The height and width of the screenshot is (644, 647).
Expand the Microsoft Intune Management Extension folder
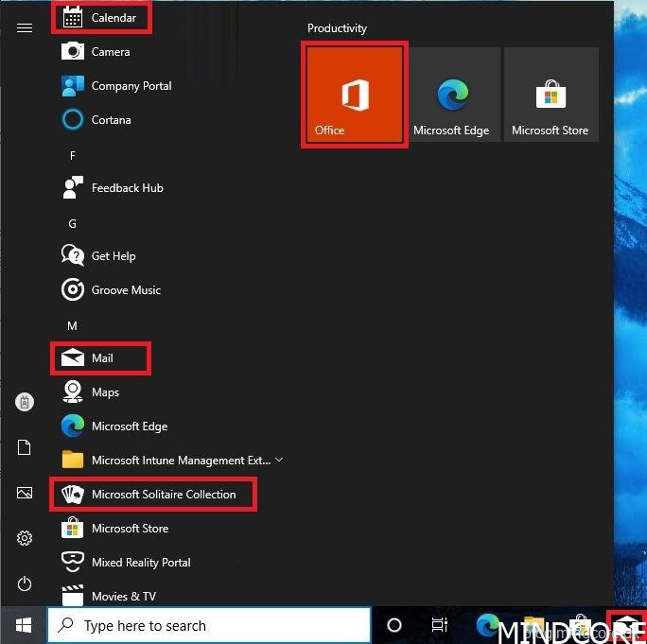(278, 461)
